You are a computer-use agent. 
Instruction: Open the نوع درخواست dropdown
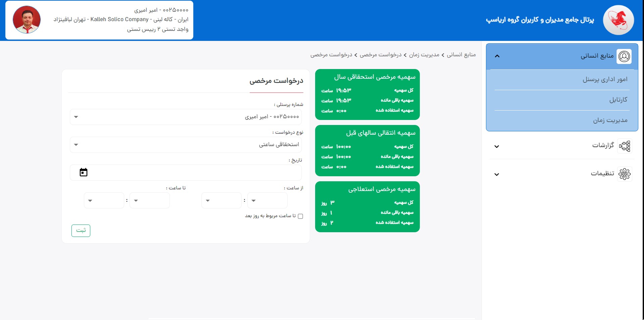tap(186, 145)
